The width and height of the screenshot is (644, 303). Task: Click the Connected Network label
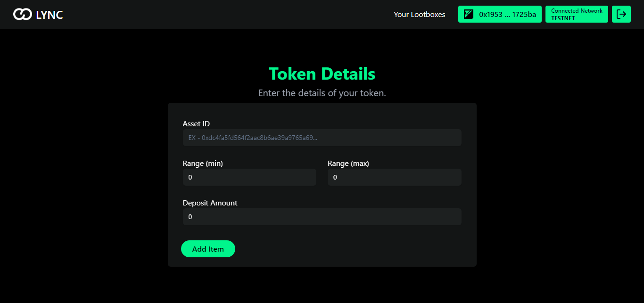click(577, 11)
